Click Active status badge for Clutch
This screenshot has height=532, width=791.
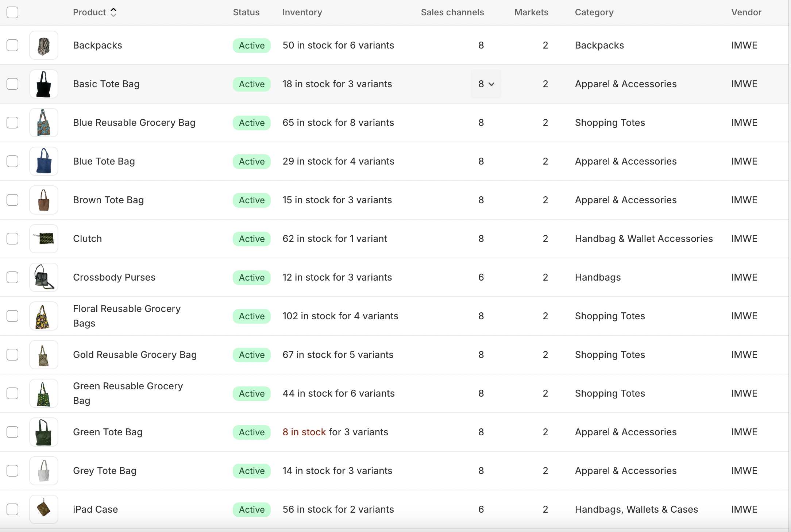pos(252,239)
